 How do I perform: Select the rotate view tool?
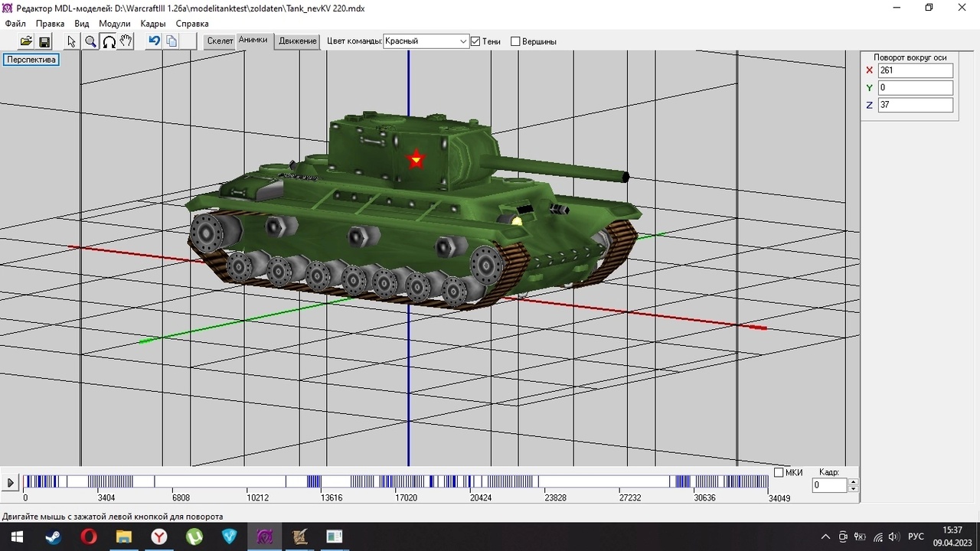[x=109, y=41]
